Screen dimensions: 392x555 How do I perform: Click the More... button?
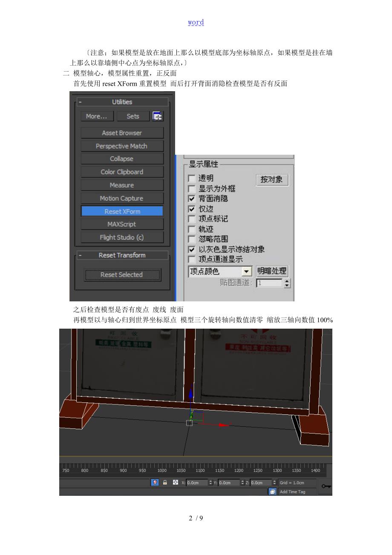click(x=96, y=116)
